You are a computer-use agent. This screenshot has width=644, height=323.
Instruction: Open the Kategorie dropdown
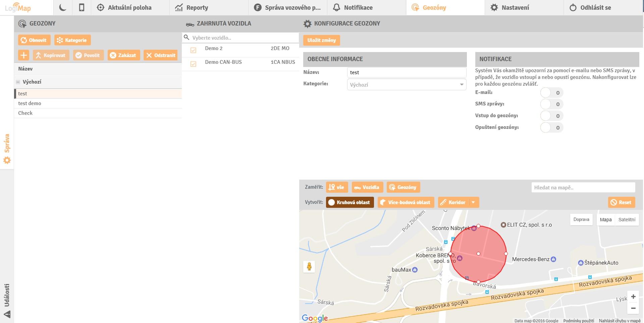pyautogui.click(x=407, y=85)
